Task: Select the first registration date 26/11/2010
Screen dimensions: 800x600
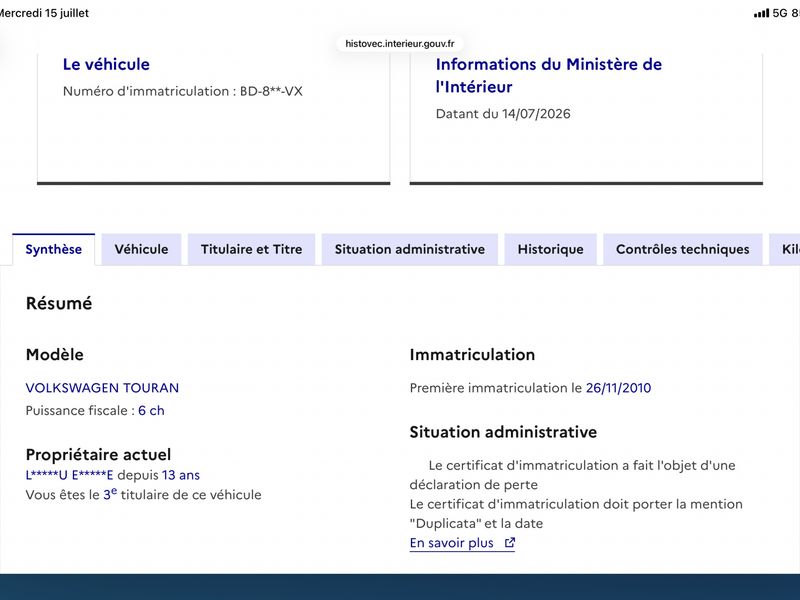Action: click(618, 388)
